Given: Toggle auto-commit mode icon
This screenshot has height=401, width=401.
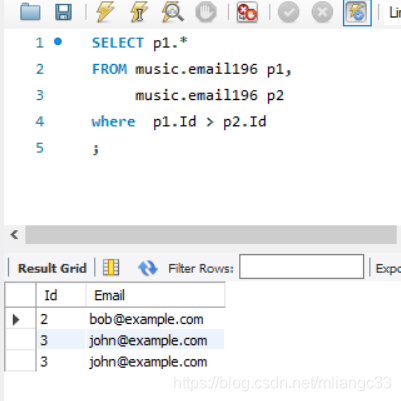Looking at the screenshot, I should click(357, 13).
